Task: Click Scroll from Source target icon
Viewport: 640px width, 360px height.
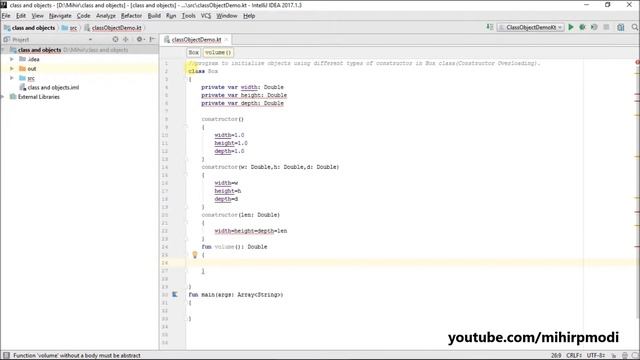Action: coord(115,39)
